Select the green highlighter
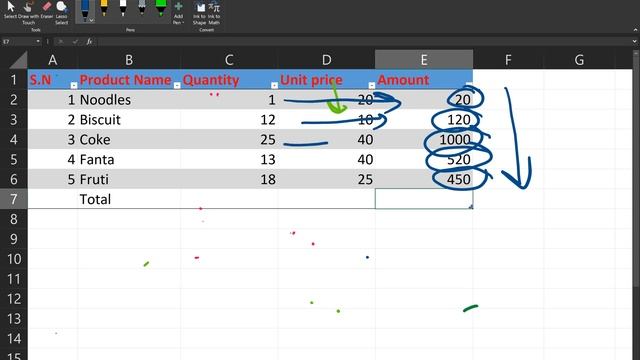640x360 pixels. 161,9
